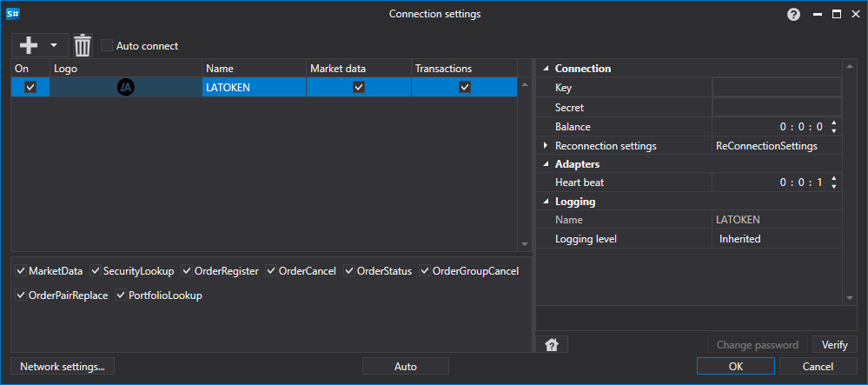Screen dimensions: 868x385
Task: Toggle the PortfolioLookup checkbox
Action: coord(121,295)
